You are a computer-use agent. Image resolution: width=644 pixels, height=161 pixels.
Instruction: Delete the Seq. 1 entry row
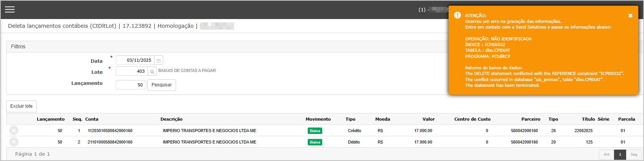click(x=14, y=131)
